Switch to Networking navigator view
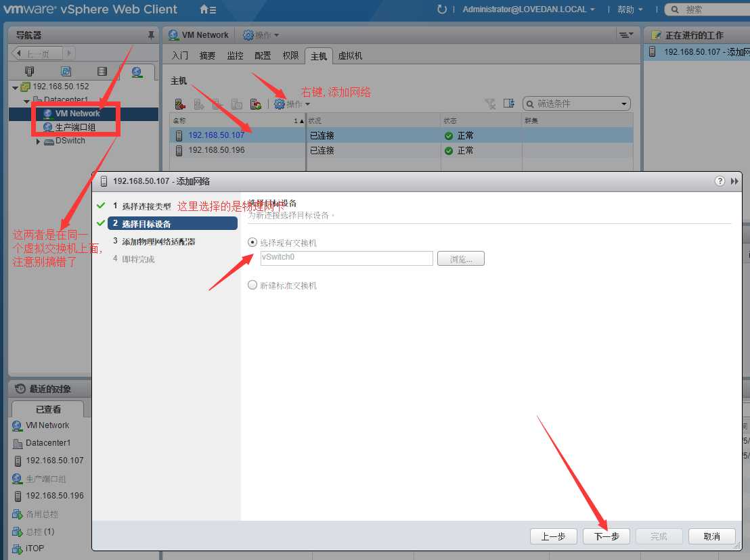The image size is (750, 560). [x=137, y=72]
